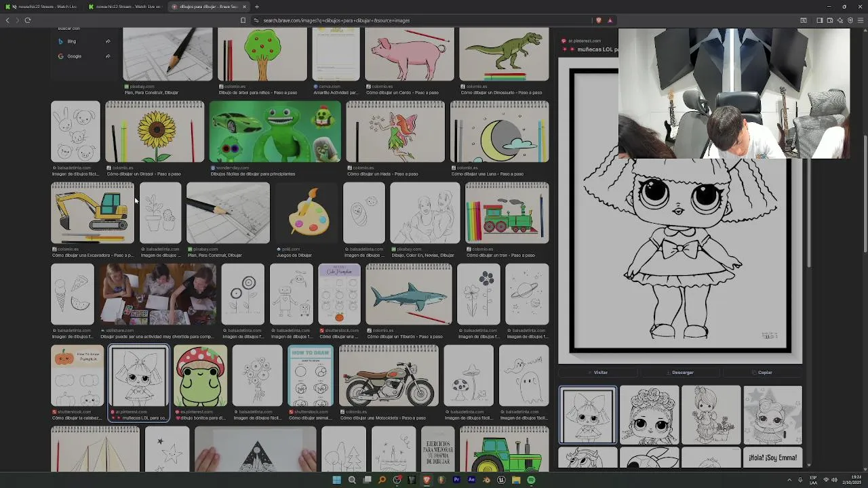The image size is (868, 488).
Task: Open the clock showing 19:24
Action: click(x=852, y=480)
